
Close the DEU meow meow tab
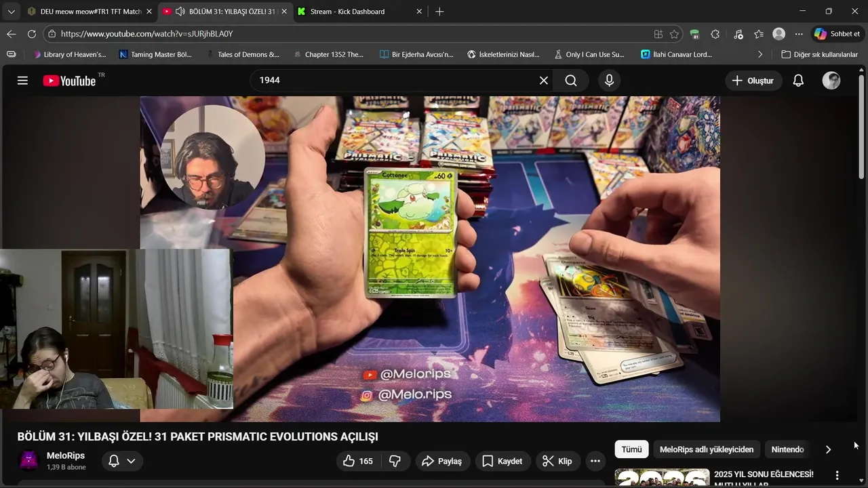[150, 12]
